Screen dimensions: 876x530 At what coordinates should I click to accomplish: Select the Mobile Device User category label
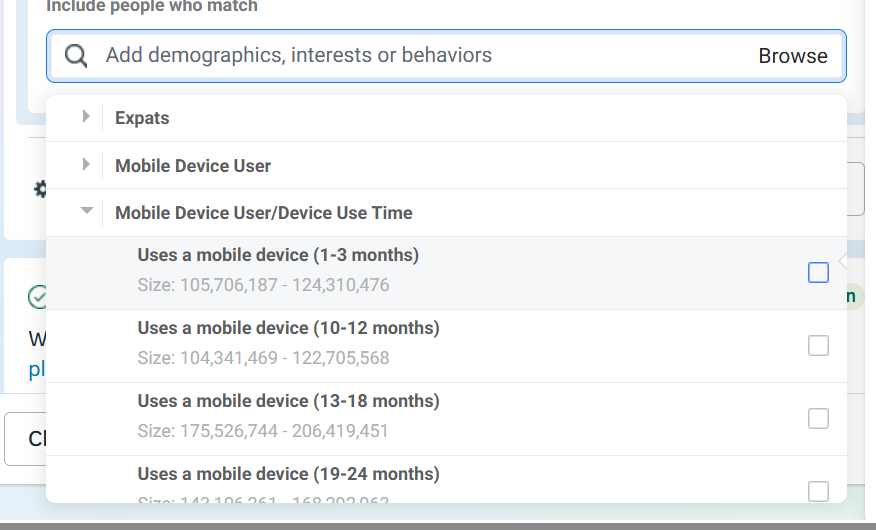pos(193,166)
